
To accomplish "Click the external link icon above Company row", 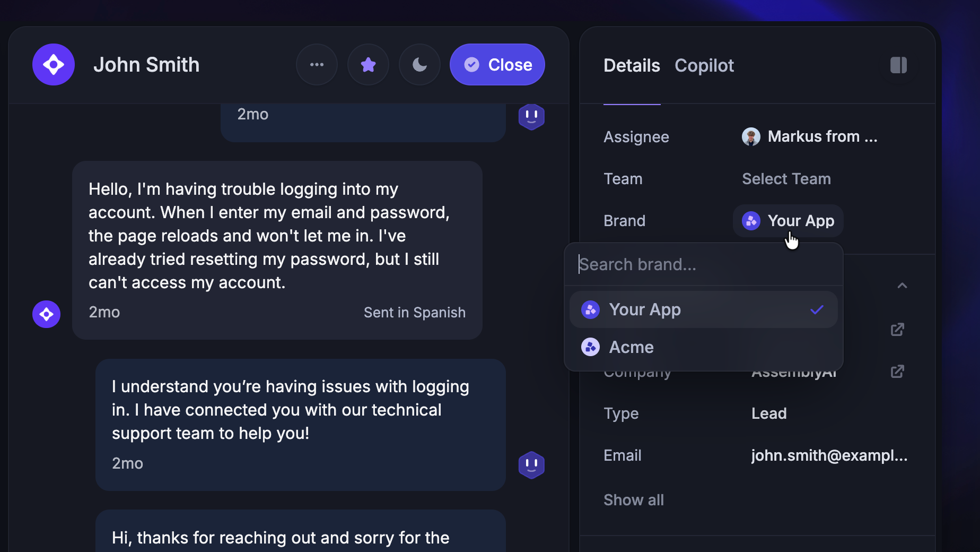I will [x=897, y=329].
